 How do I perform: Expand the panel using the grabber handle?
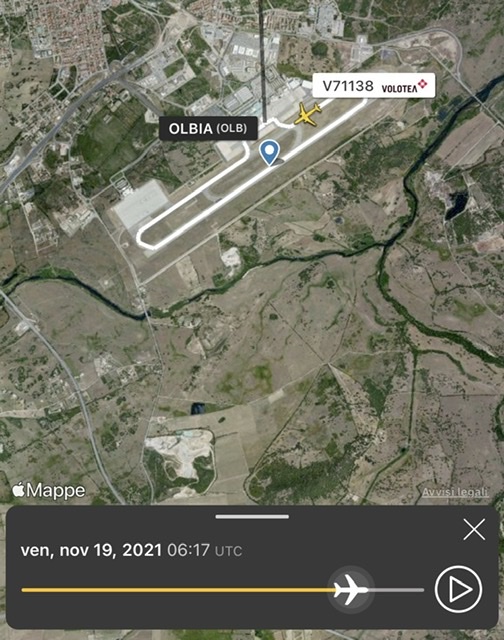252,517
